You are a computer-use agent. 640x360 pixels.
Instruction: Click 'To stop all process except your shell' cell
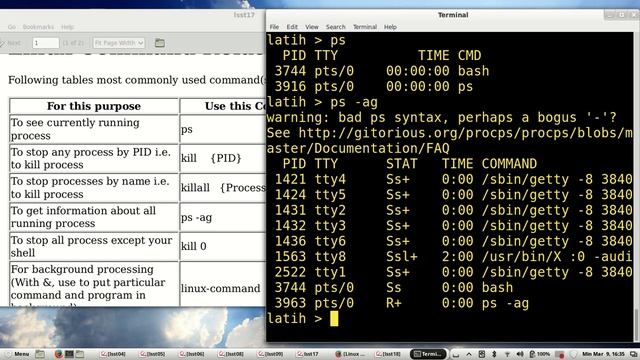coord(94,247)
